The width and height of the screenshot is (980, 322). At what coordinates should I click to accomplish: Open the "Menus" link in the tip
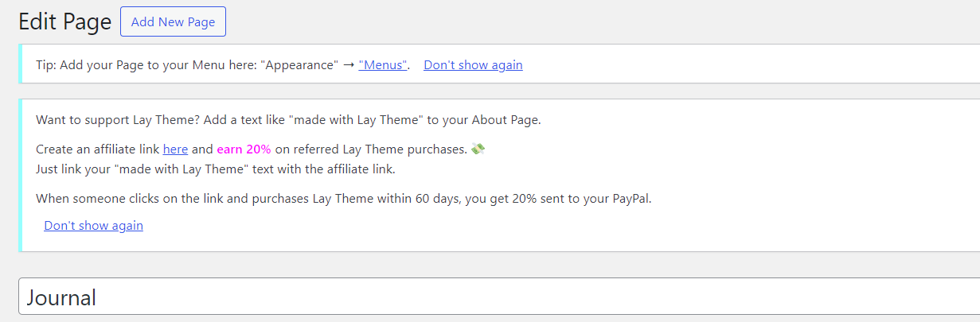[x=383, y=65]
